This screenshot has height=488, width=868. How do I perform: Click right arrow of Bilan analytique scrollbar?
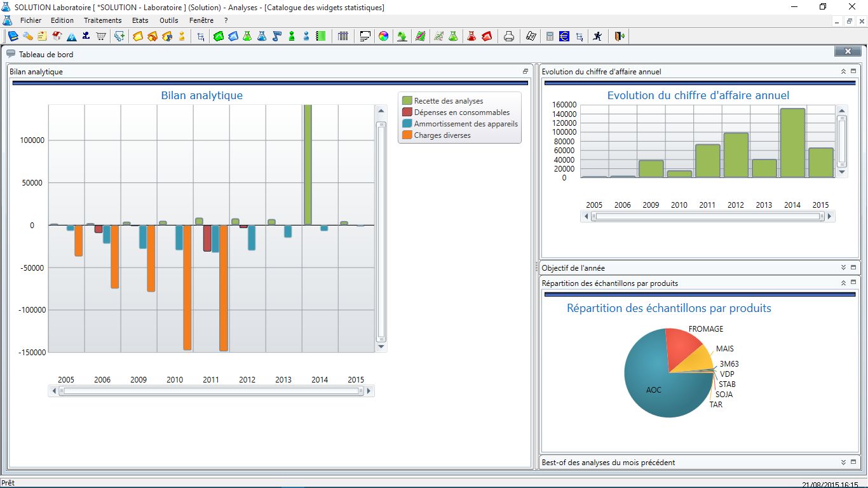(369, 391)
